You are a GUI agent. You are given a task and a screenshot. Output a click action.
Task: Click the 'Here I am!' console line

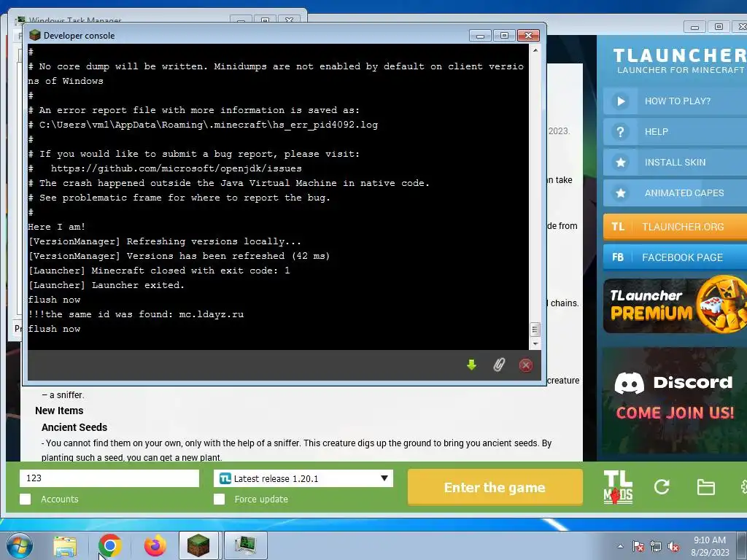coord(57,227)
